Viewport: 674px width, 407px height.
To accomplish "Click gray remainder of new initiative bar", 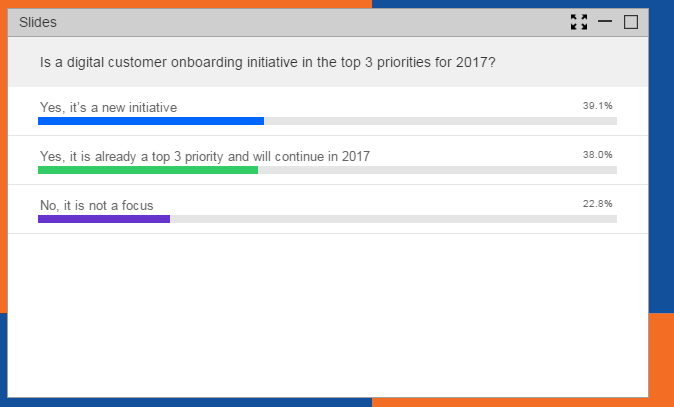I will click(441, 121).
